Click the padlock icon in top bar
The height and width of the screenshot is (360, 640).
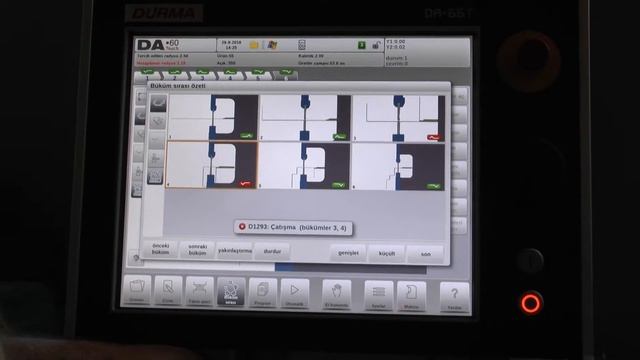pos(376,45)
